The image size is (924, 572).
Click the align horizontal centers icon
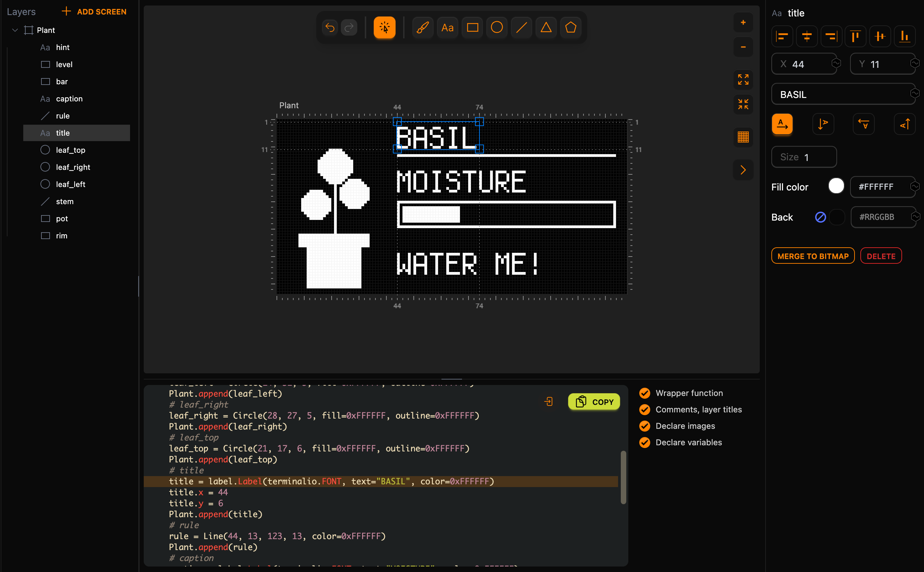click(807, 36)
